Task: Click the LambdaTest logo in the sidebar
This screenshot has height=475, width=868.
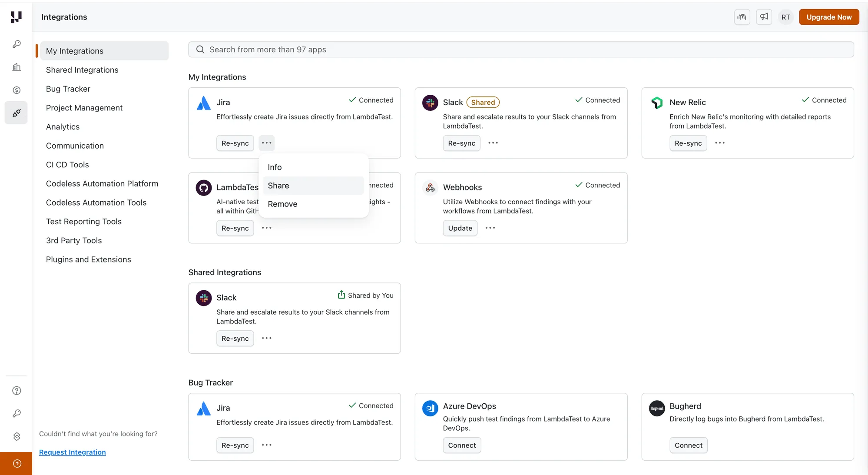Action: (16, 17)
